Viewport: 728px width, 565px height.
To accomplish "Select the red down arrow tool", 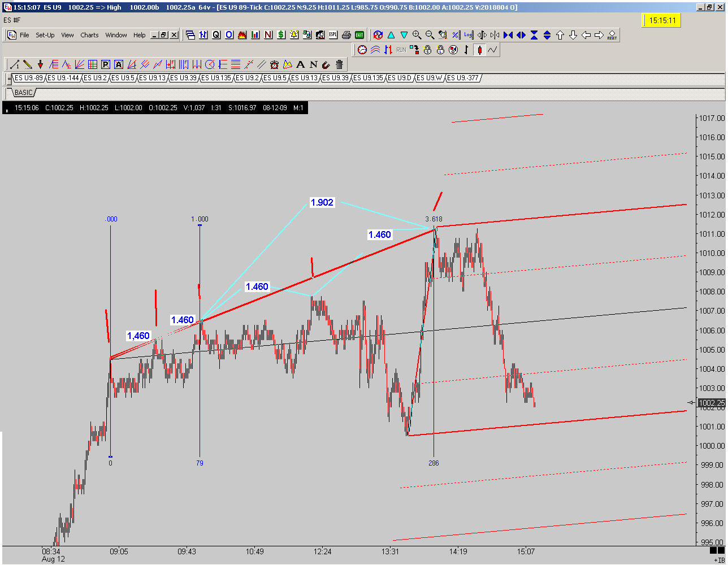I will (40, 64).
